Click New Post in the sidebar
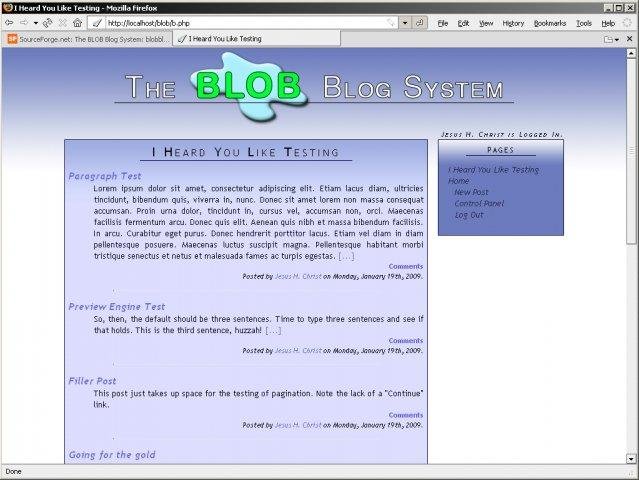 471,192
